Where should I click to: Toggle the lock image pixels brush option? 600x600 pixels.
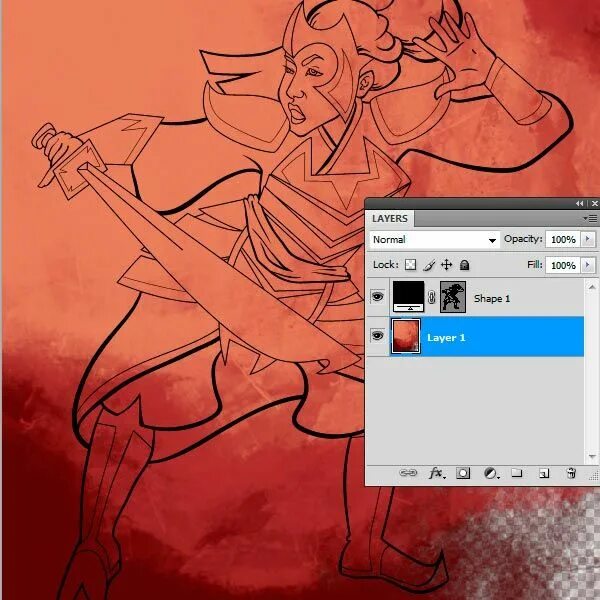429,265
